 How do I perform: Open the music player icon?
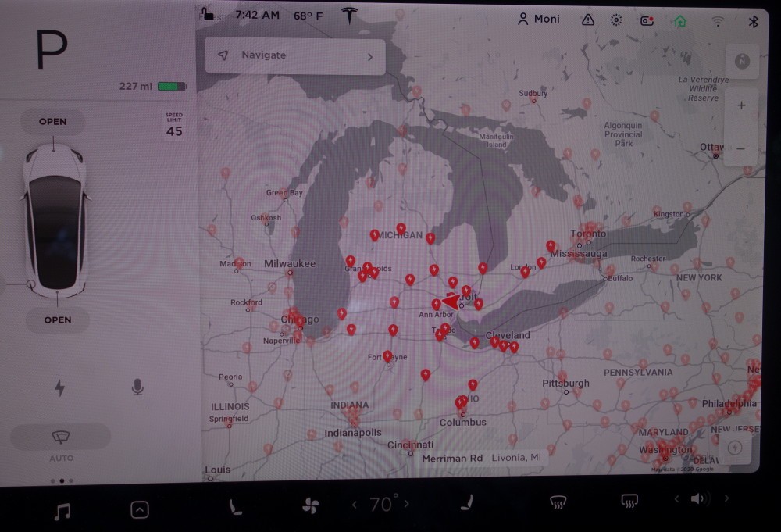[x=62, y=511]
